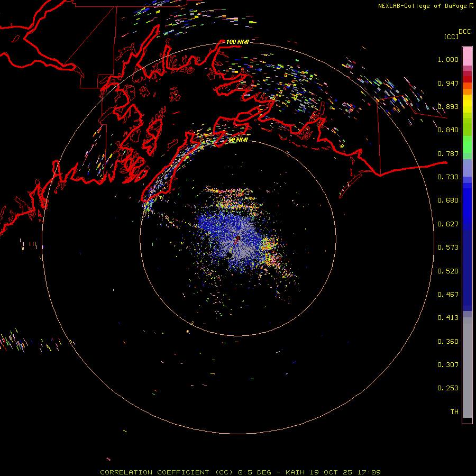The height and width of the screenshot is (476, 476).
Task: Click the CORRELATION COEFFICIENT (CC) caption text
Action: coord(167,472)
